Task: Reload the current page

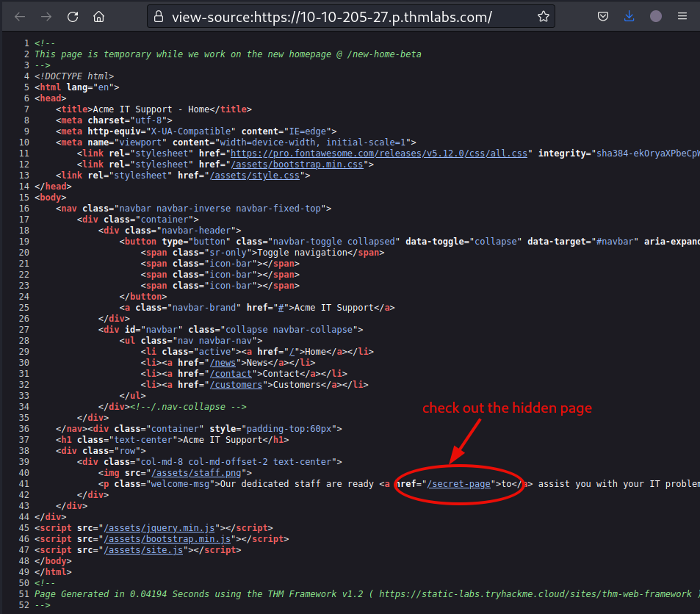Action: pos(73,16)
